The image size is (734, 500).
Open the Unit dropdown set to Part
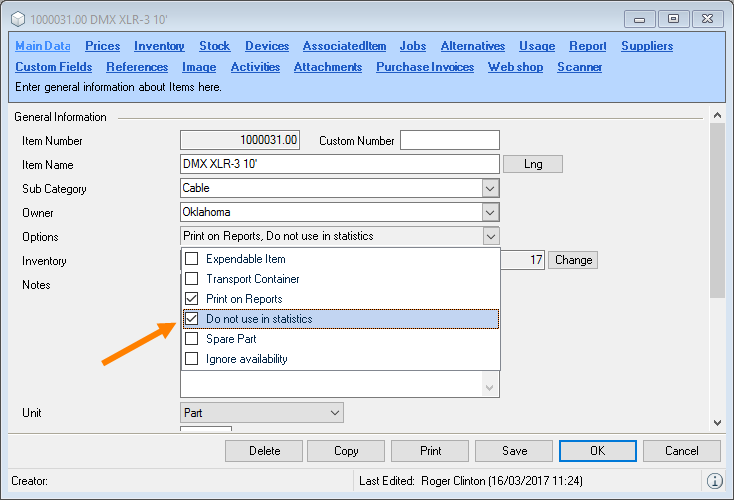click(x=334, y=412)
